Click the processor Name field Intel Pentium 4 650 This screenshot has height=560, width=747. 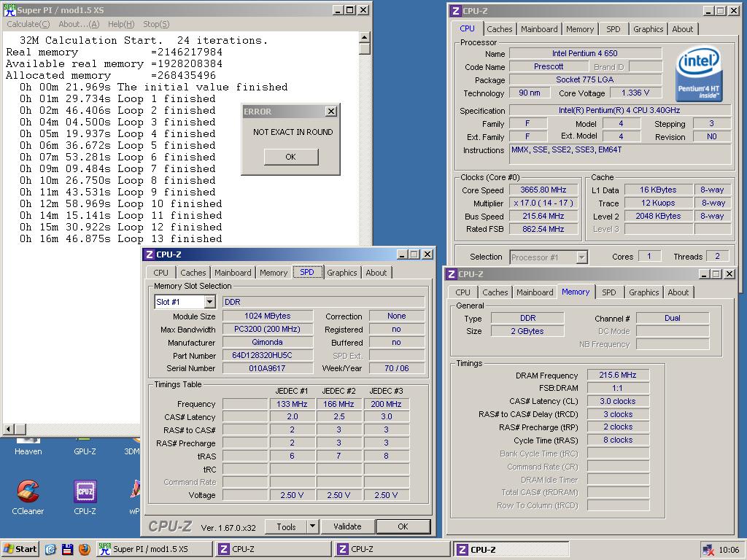coord(585,53)
